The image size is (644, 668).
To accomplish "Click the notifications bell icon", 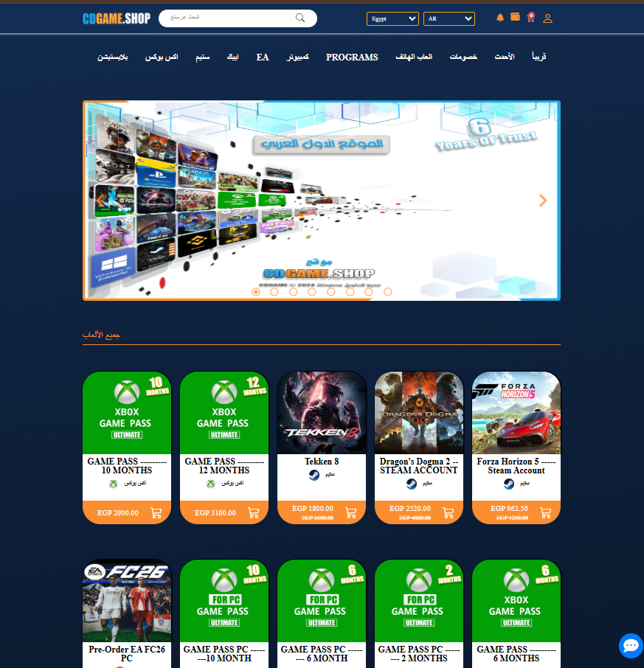I will click(500, 18).
